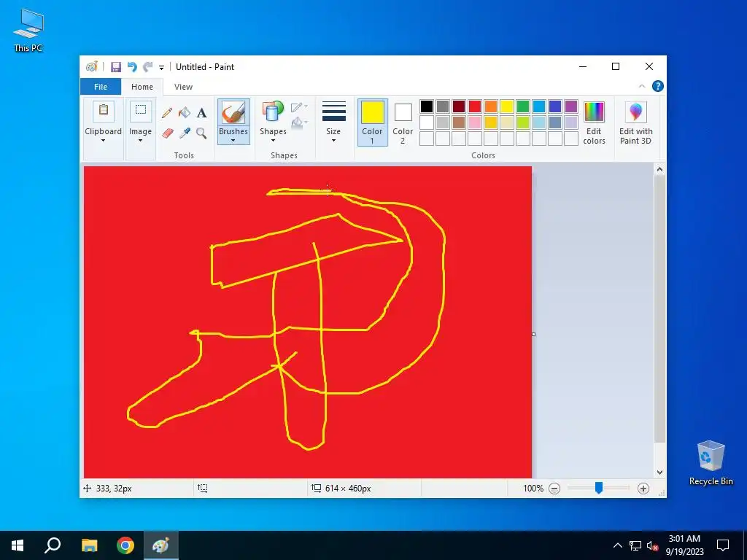Click the zoom slider handle
Screen dimensions: 747x560
coord(599,488)
